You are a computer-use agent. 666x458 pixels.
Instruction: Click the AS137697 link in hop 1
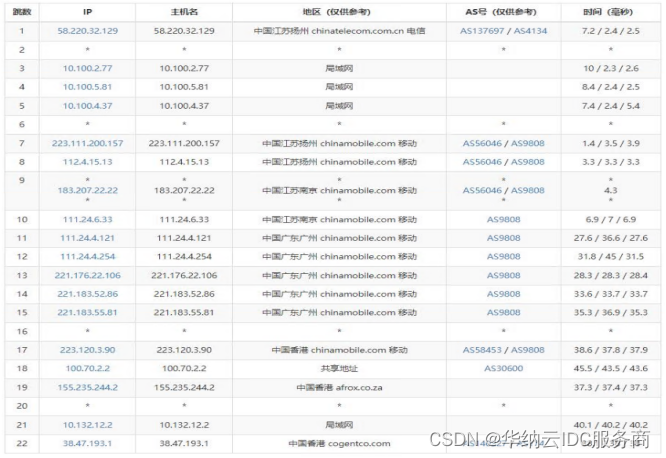pyautogui.click(x=481, y=31)
